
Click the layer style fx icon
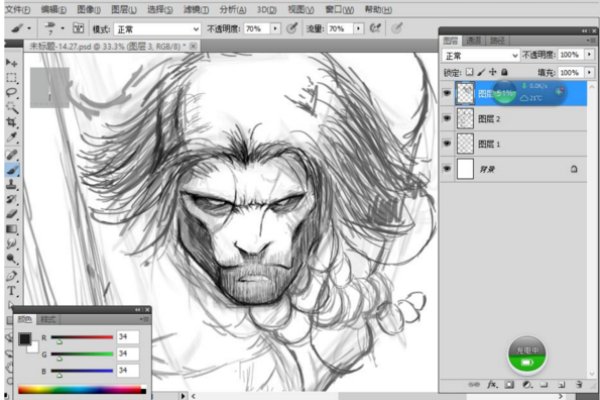[492, 384]
